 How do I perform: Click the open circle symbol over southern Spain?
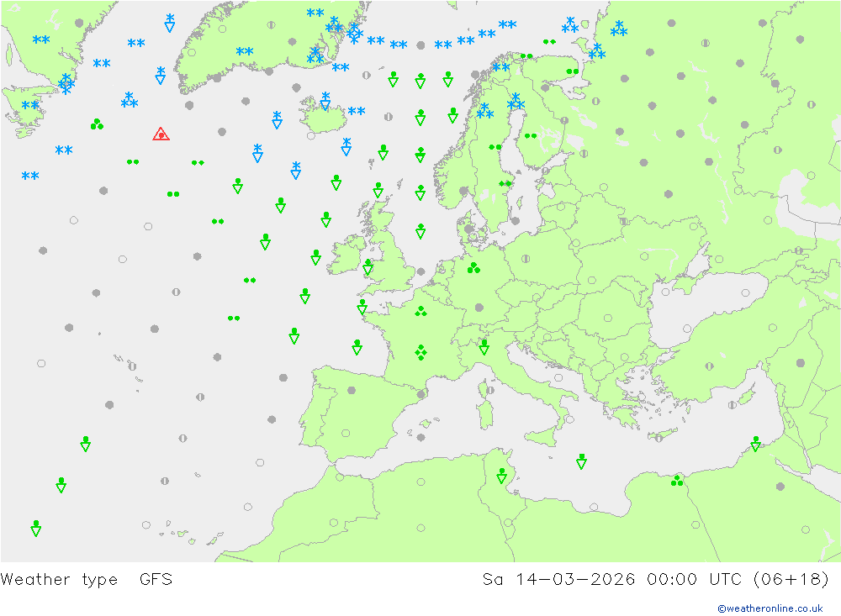[346, 433]
